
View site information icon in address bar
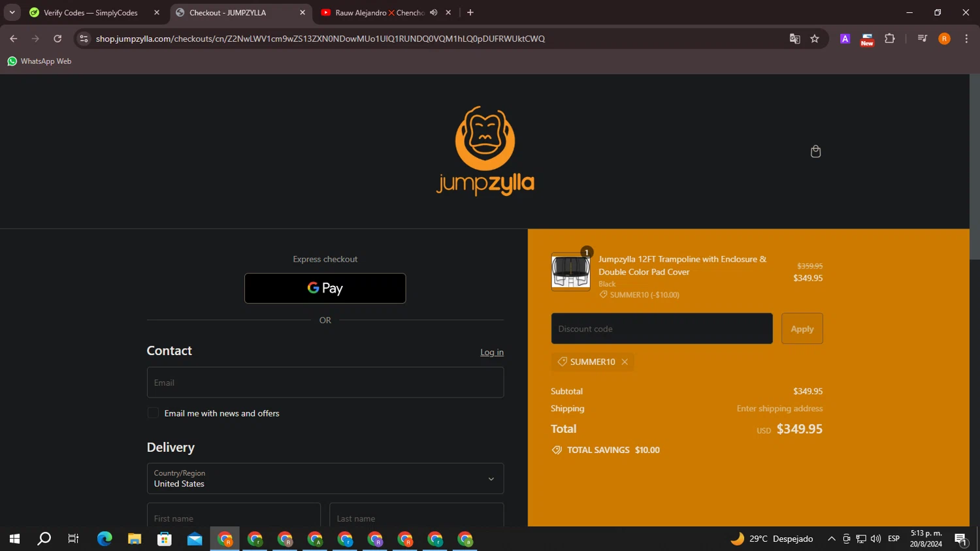(84, 39)
